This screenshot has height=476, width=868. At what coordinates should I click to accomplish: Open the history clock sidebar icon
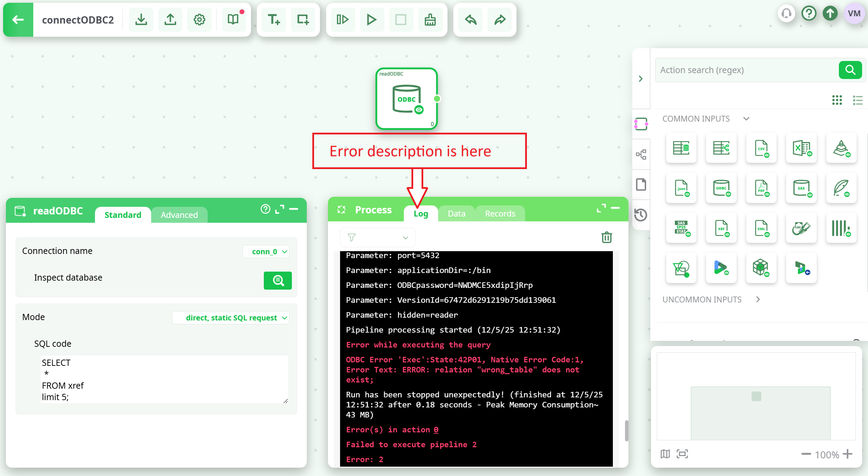(641, 215)
